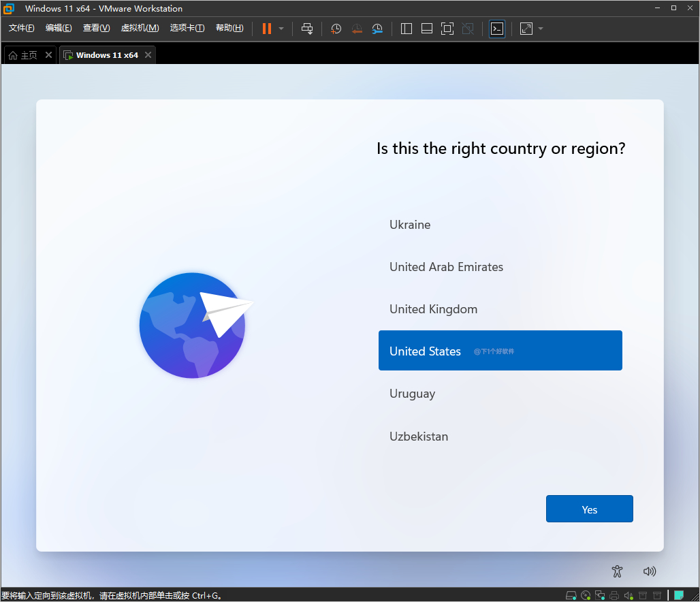The image size is (700, 602).
Task: Pause the virtual machine
Action: coord(266,29)
